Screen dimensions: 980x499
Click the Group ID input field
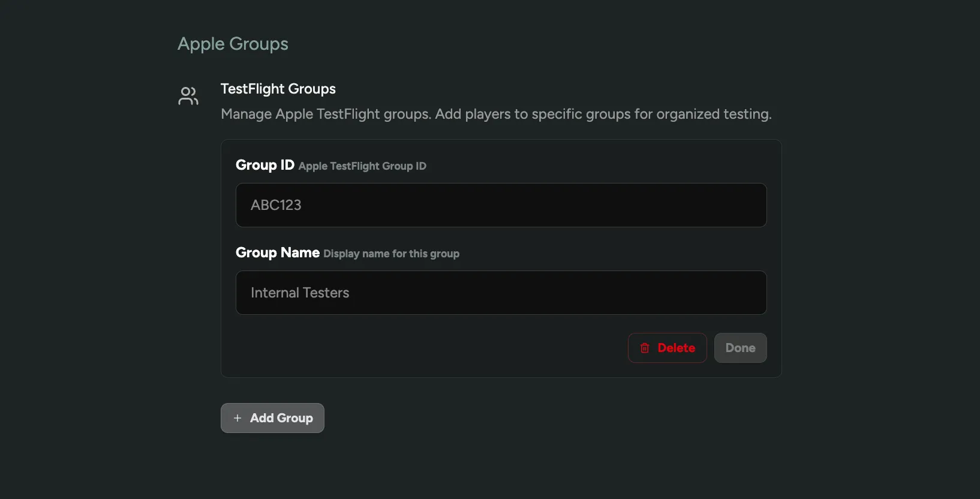(501, 205)
